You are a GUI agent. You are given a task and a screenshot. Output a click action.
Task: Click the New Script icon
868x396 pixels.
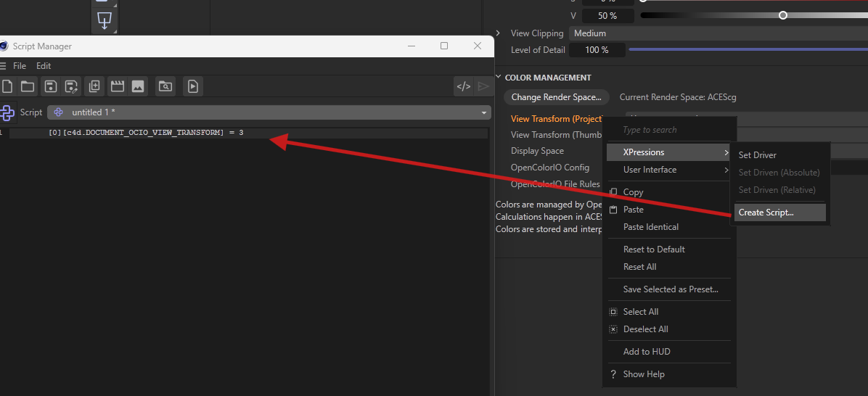[7, 86]
